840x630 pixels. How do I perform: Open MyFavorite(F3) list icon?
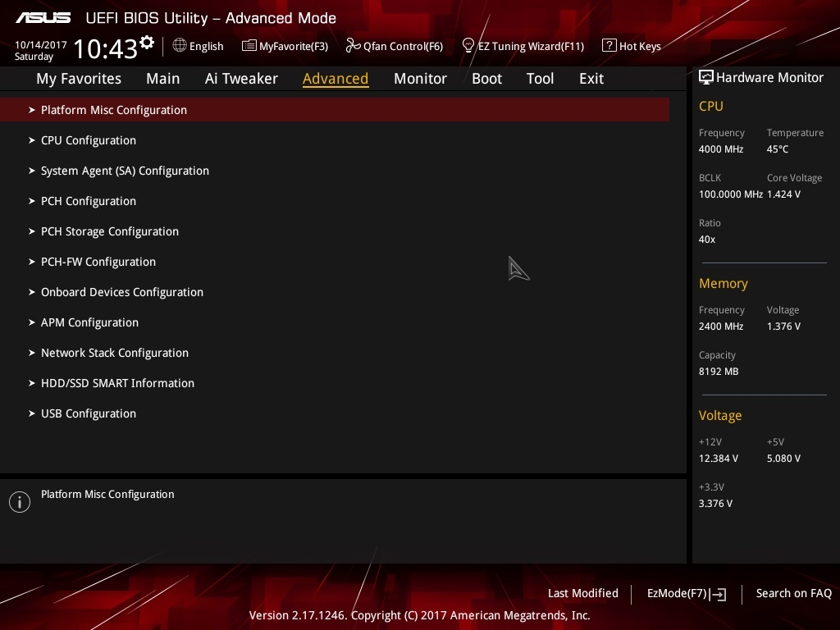click(x=249, y=46)
